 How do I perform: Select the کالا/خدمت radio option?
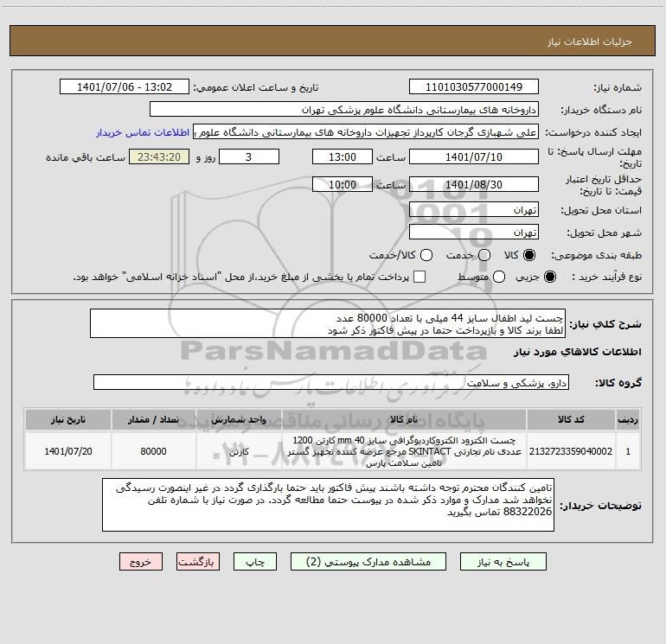(x=426, y=255)
